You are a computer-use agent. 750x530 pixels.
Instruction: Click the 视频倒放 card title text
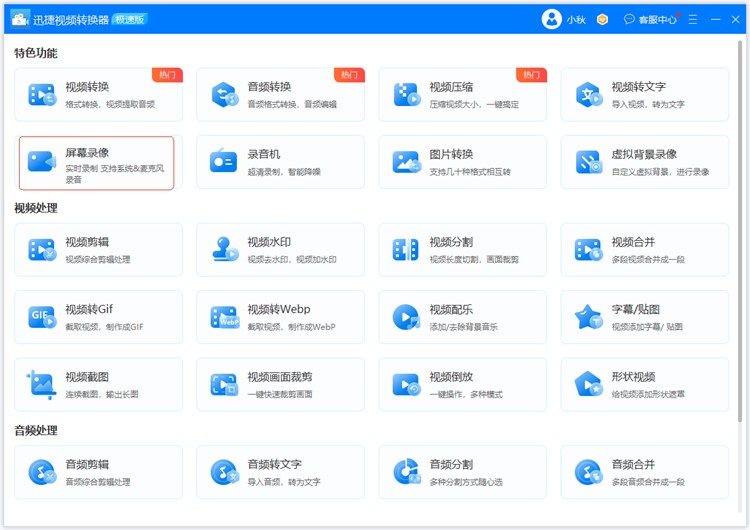pos(451,376)
